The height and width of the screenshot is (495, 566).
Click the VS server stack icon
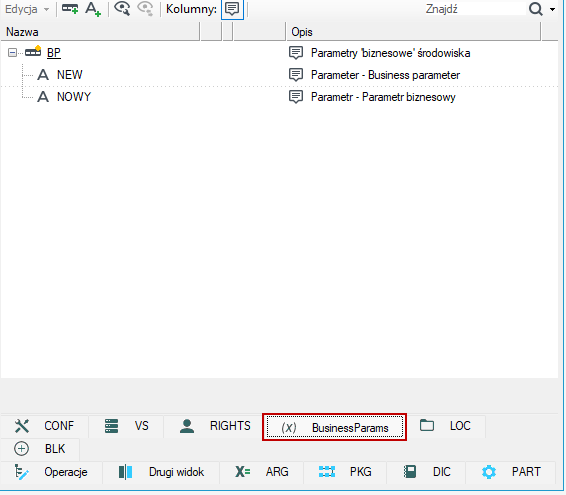[x=111, y=426]
